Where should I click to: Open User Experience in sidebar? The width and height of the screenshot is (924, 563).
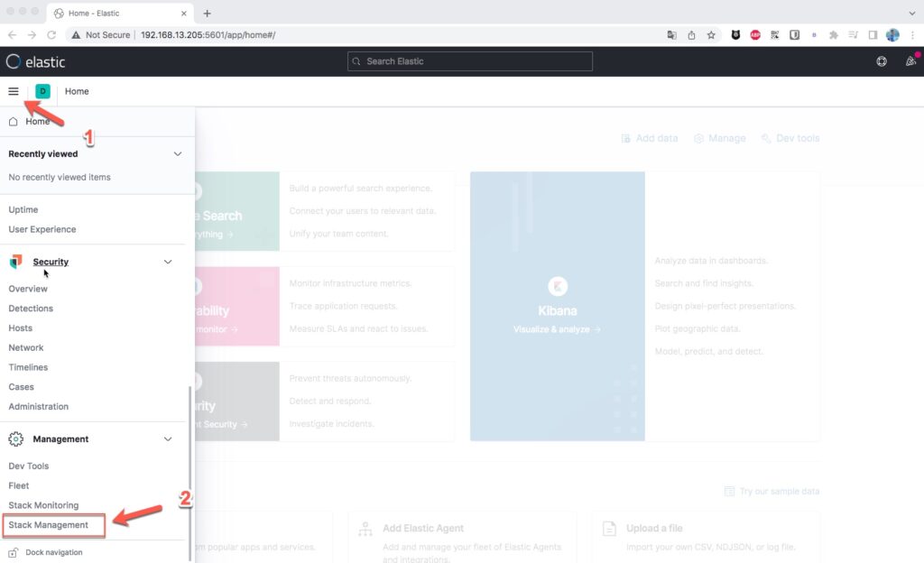(42, 229)
